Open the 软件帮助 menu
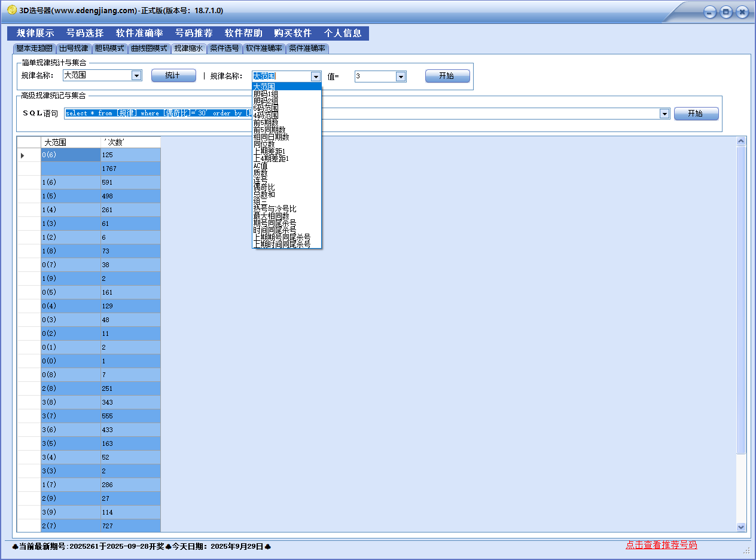The height and width of the screenshot is (560, 756). tap(243, 33)
